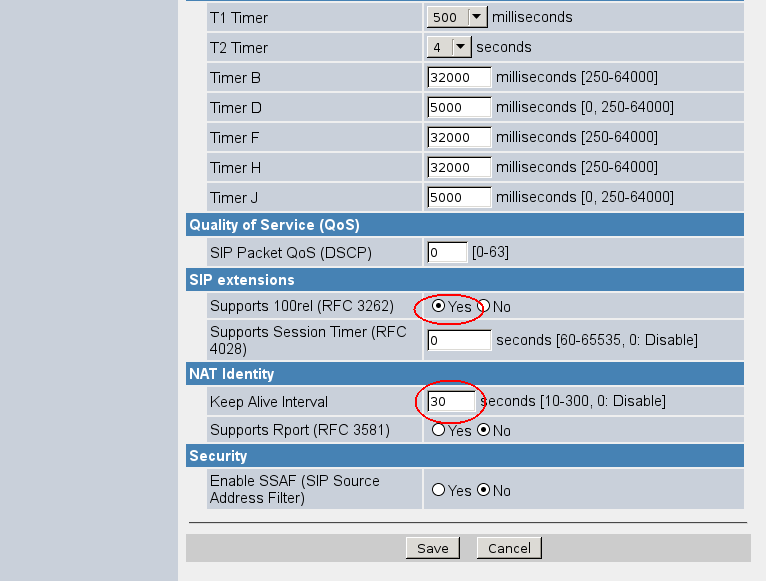The height and width of the screenshot is (581, 766).
Task: Click the Timer B milliseconds field
Action: point(459,78)
